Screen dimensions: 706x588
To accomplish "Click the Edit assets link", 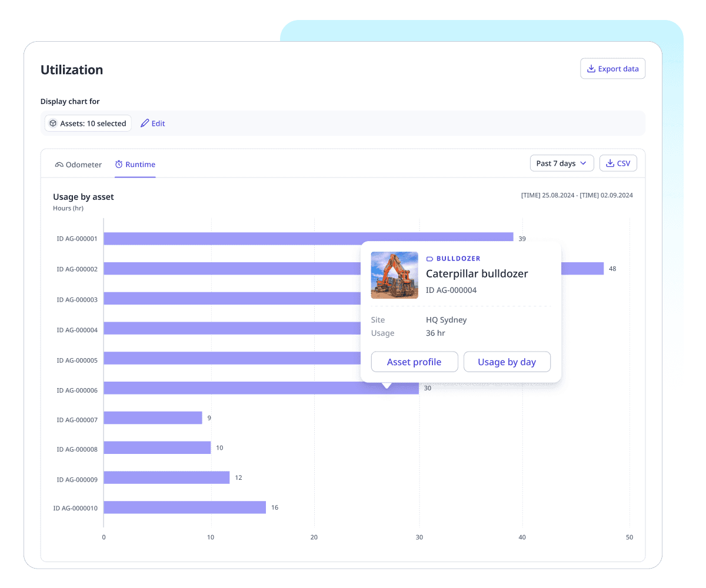I will (x=153, y=123).
